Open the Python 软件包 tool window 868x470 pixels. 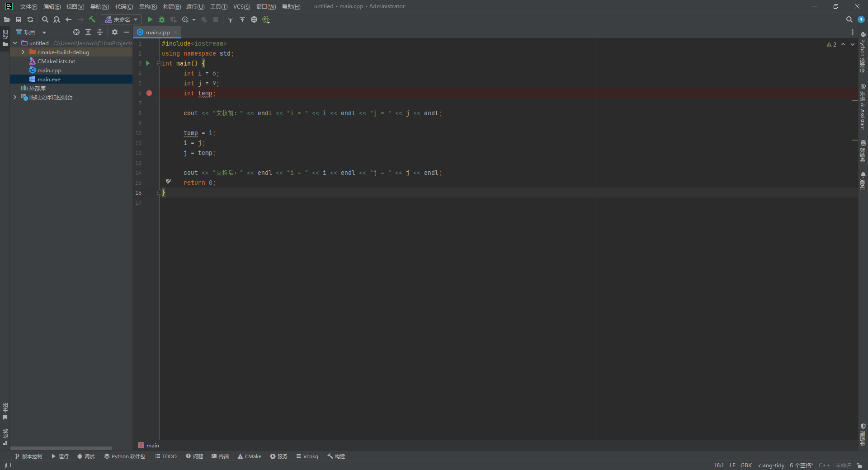click(x=125, y=456)
